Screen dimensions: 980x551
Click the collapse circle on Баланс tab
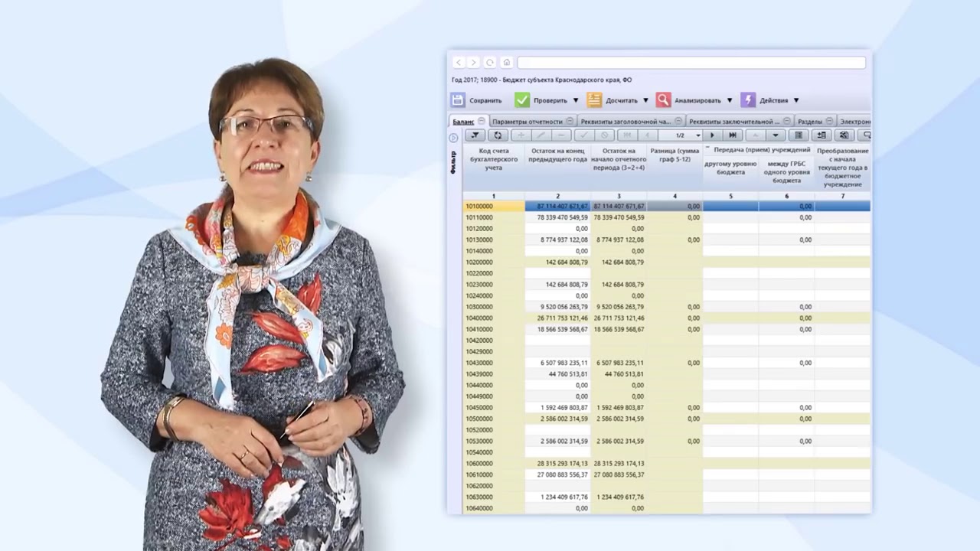coord(482,122)
